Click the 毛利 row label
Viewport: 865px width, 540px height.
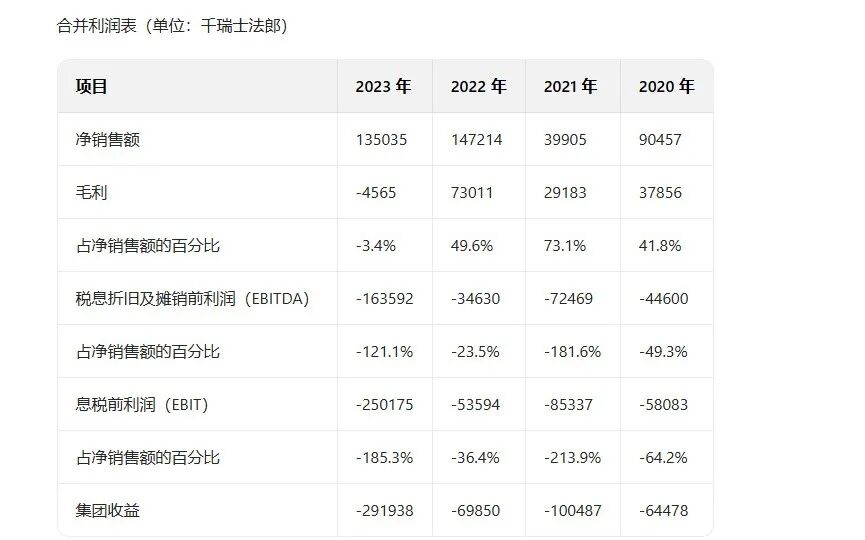pyautogui.click(x=91, y=193)
